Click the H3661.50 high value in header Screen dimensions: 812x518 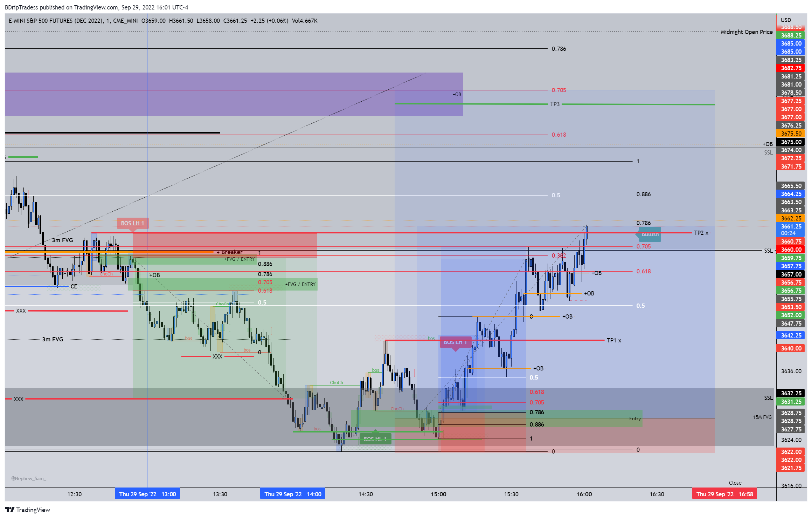pos(181,21)
